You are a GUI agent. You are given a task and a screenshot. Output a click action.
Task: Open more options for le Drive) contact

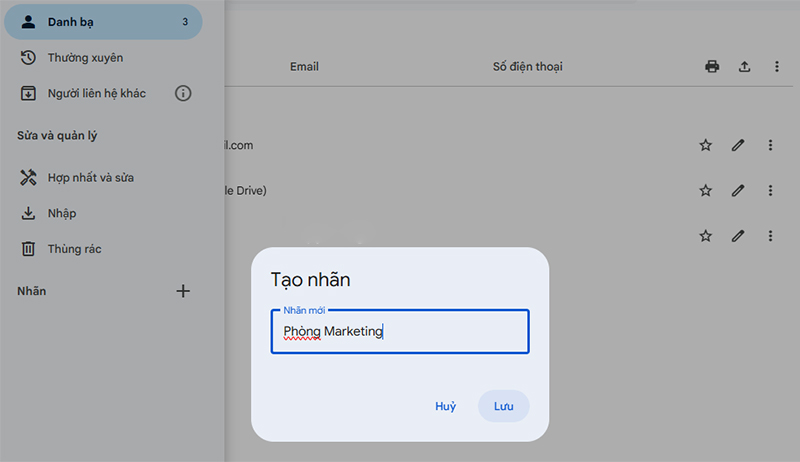click(770, 191)
